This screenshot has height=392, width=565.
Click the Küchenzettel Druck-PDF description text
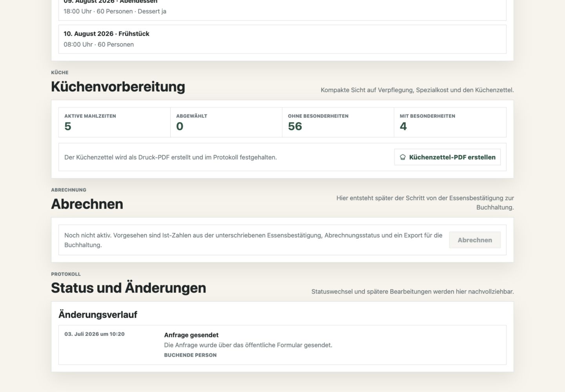tap(171, 157)
